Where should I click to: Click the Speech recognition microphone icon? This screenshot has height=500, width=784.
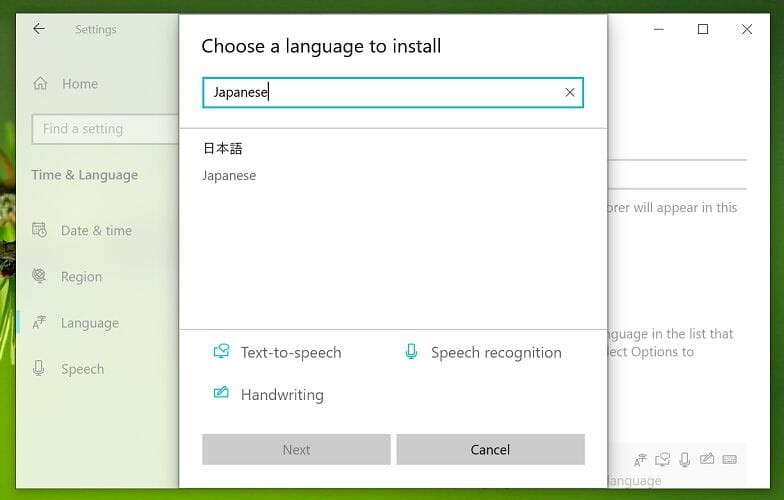click(x=411, y=352)
